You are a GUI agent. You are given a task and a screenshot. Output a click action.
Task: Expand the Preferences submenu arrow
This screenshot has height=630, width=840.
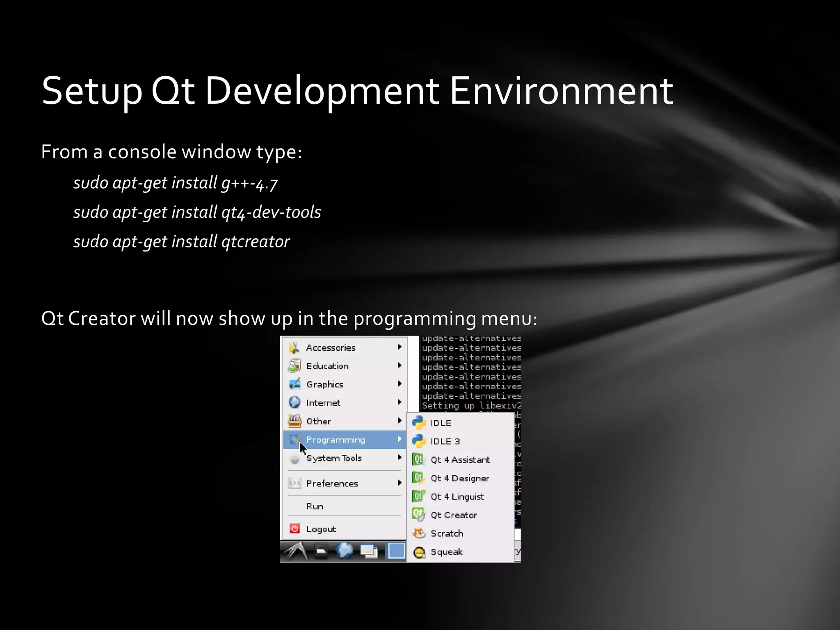[399, 483]
